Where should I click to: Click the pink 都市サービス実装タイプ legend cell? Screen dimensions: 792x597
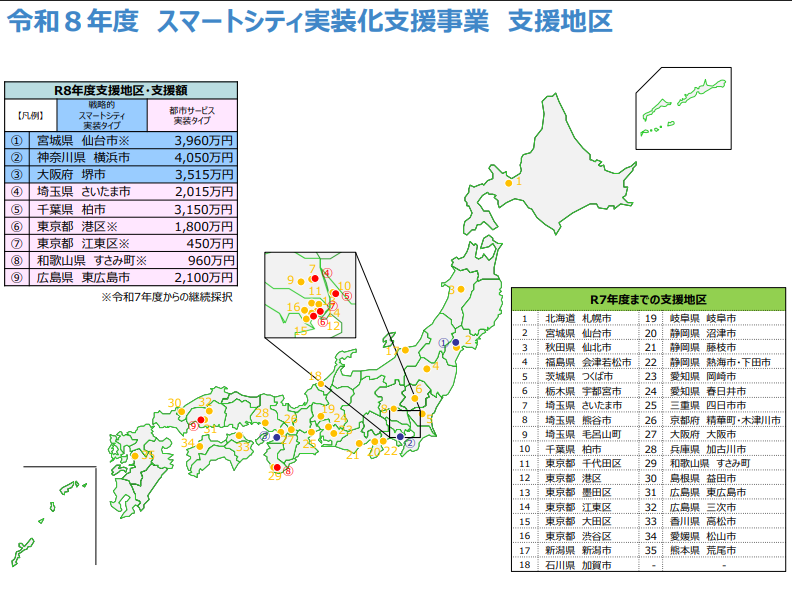click(x=192, y=115)
